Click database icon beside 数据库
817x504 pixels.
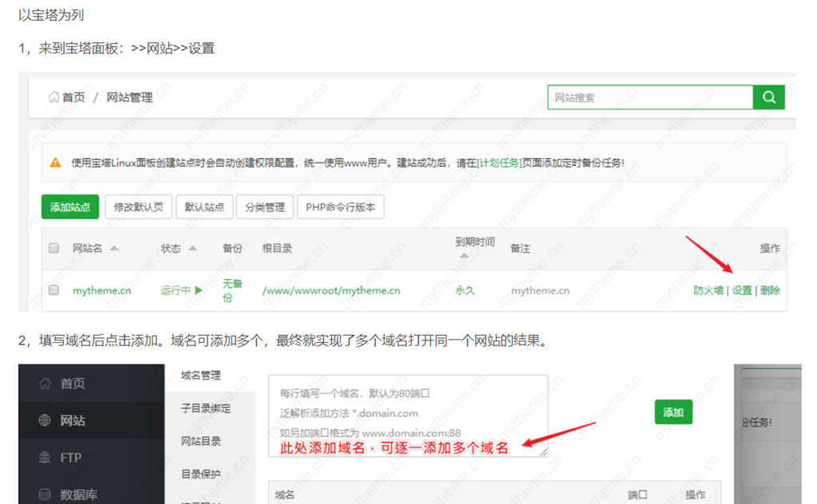click(x=45, y=494)
